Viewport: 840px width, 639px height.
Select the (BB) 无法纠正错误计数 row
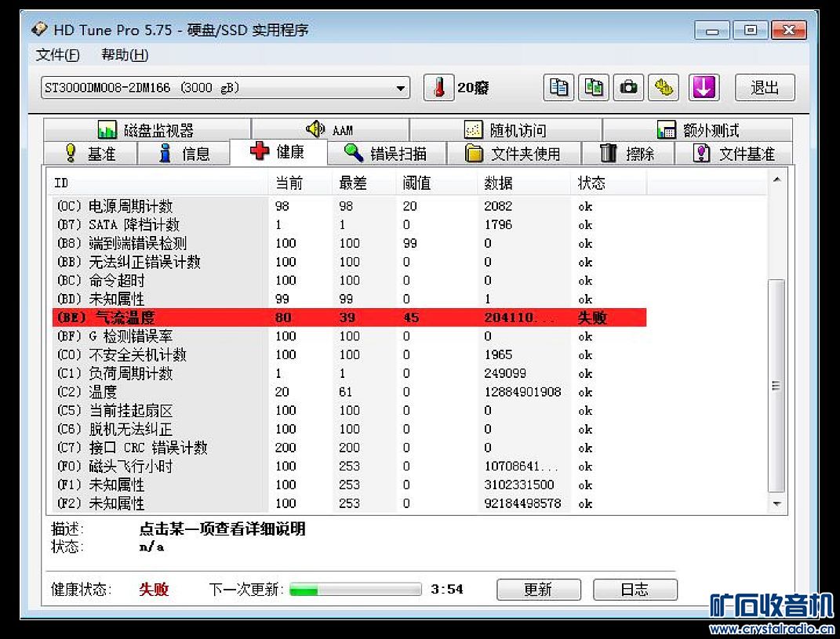(x=349, y=262)
